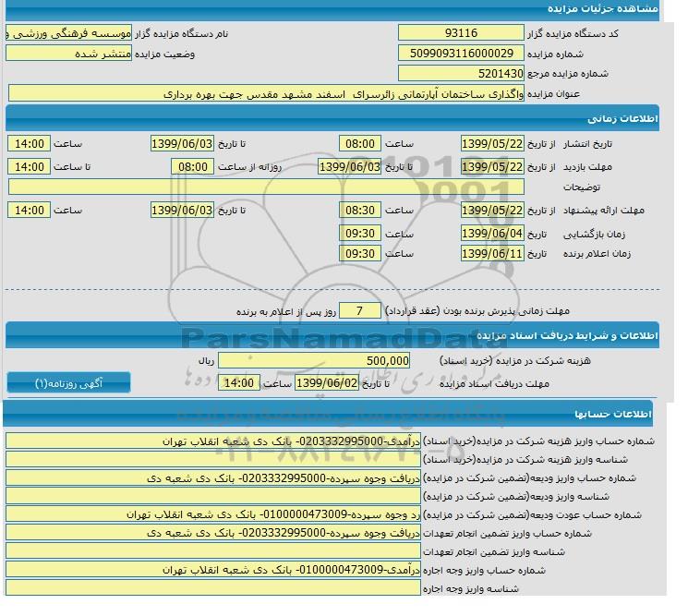Screen dimensions: 688x616
Task: Click the اطلاعات حسابها section header
Action: coord(613,414)
